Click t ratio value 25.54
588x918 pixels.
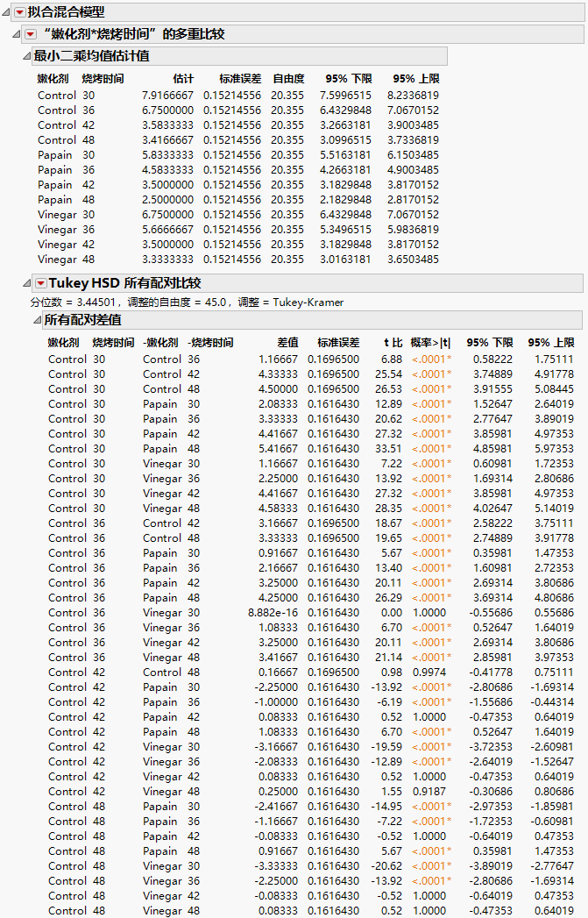tap(388, 374)
